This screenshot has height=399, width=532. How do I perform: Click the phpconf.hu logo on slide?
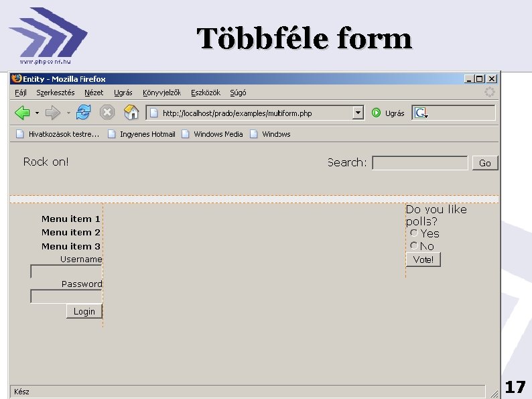48,36
